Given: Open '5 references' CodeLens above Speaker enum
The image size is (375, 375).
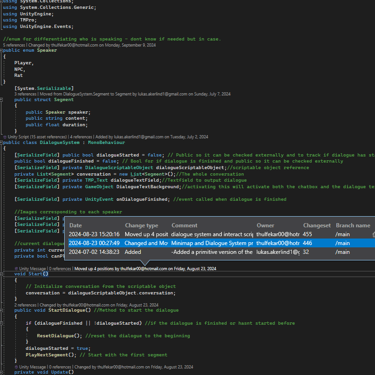Looking at the screenshot, I should [14, 45].
